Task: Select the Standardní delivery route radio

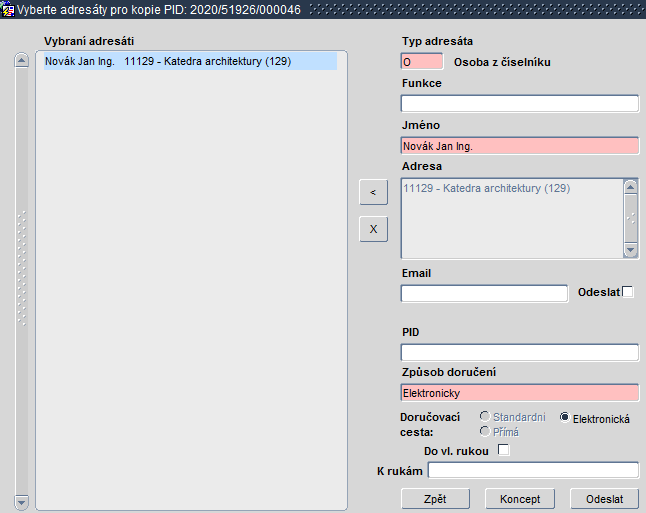Action: (x=485, y=417)
